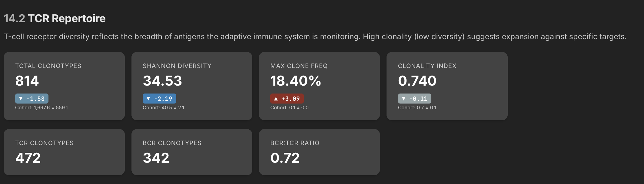Click the 14.2 TCR Repertoire section heading
The image size is (644, 184).
[55, 19]
